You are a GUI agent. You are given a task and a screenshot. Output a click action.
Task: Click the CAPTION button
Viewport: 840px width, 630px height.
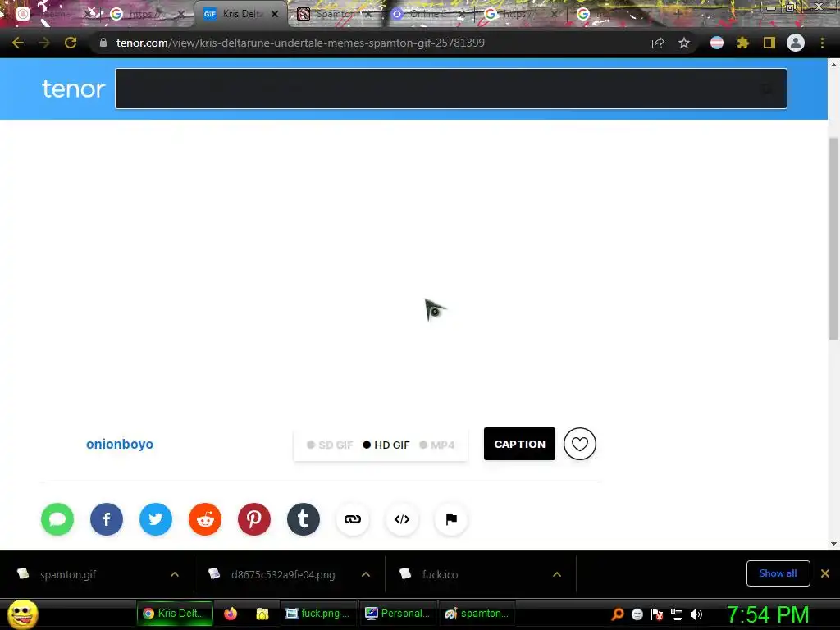(519, 444)
